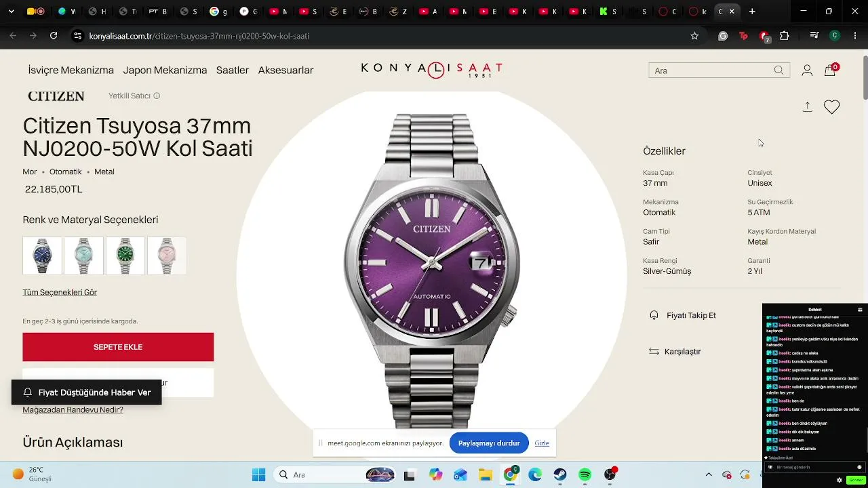Click Fiyat Düştüğünde Haber Ver button
Image resolution: width=868 pixels, height=488 pixels.
pos(87,392)
